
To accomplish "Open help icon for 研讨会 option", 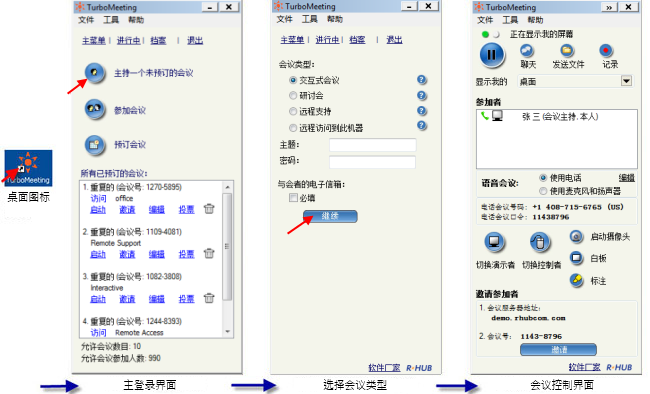I will coord(422,95).
